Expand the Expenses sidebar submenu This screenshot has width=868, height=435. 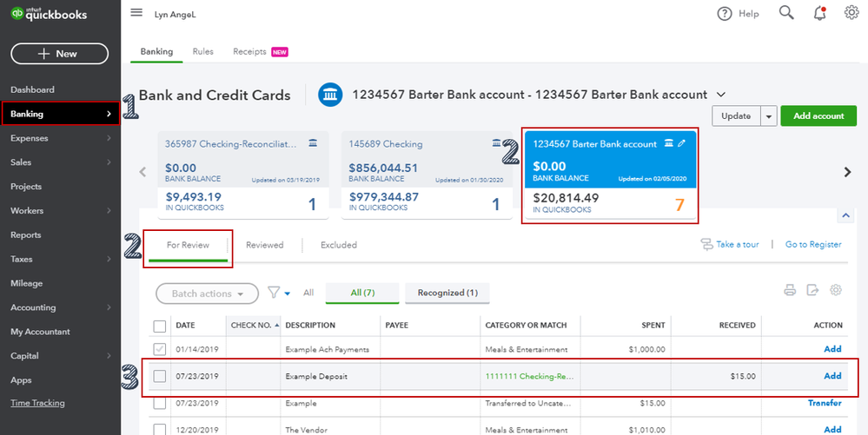tap(109, 138)
